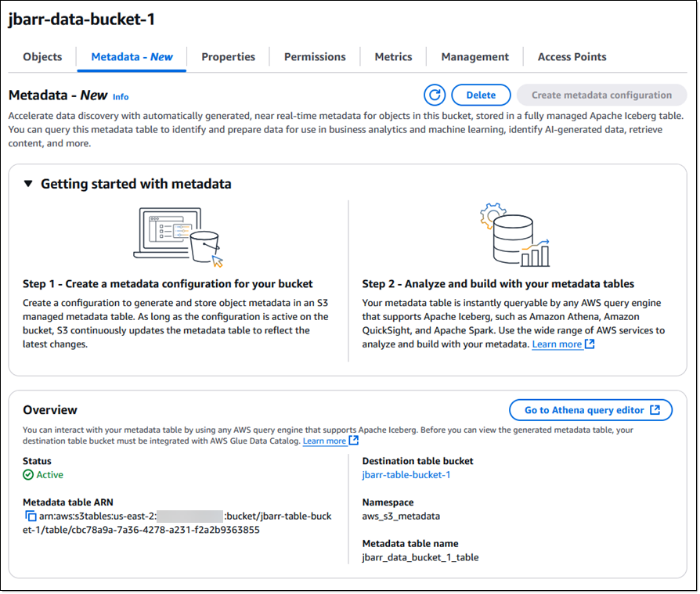Viewport: 700px width, 594px height.
Task: Click the refresh circular arrow icon
Action: [x=435, y=95]
